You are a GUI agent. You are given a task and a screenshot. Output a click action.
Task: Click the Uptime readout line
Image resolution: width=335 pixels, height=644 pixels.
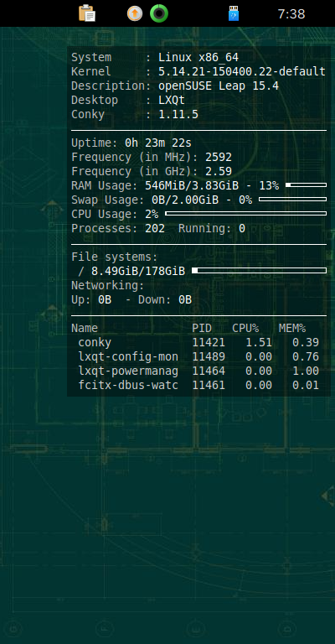131,143
